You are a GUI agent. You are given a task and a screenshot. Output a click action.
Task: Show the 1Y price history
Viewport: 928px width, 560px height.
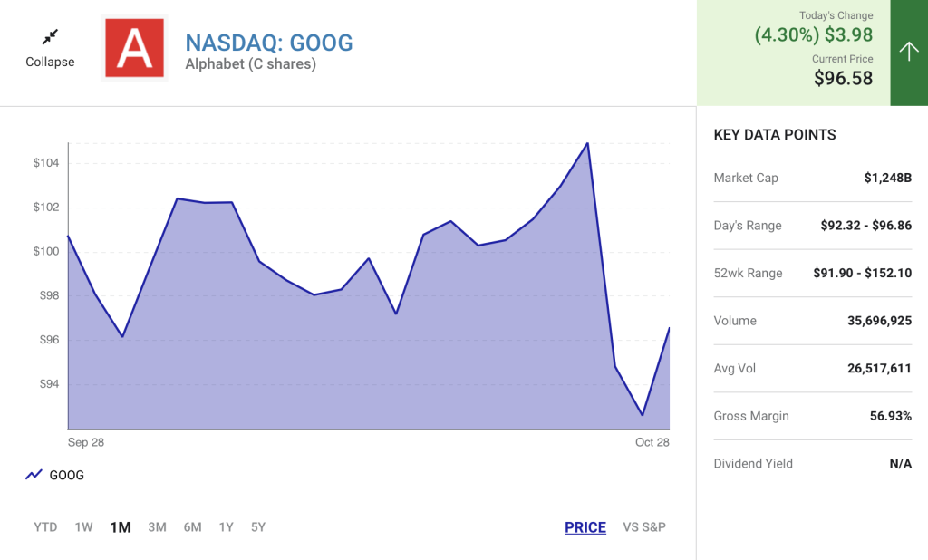coord(226,527)
